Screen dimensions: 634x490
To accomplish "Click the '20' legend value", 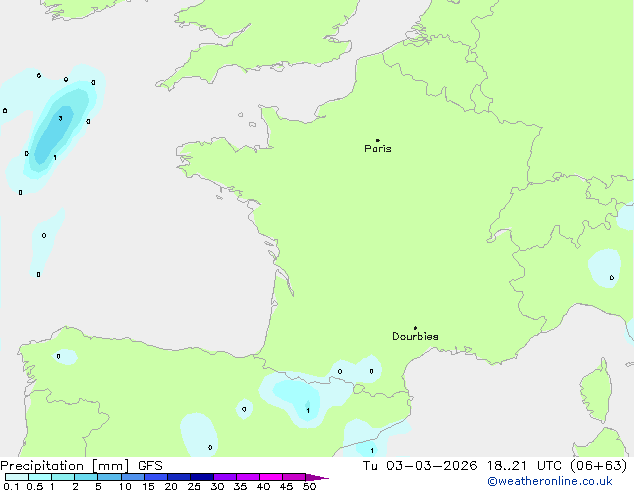I will click(x=171, y=486).
